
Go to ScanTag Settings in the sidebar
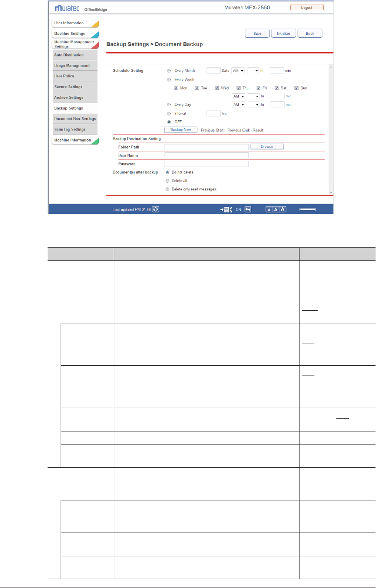75,130
